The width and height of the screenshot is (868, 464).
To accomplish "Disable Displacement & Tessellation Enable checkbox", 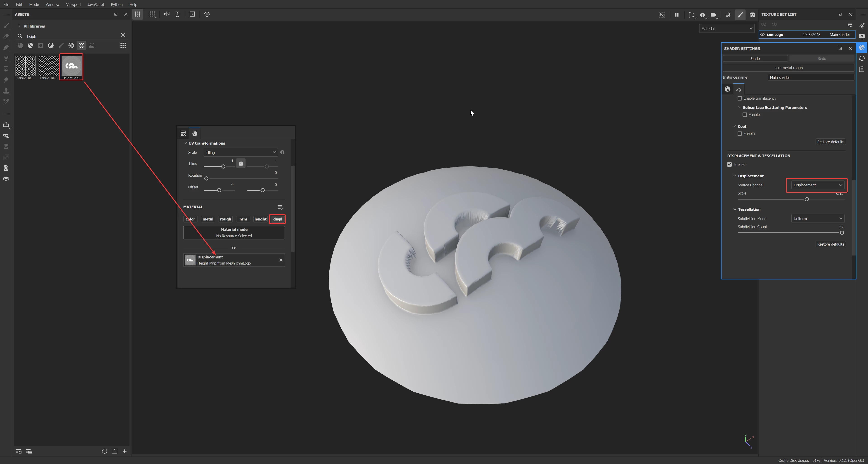I will click(x=729, y=165).
